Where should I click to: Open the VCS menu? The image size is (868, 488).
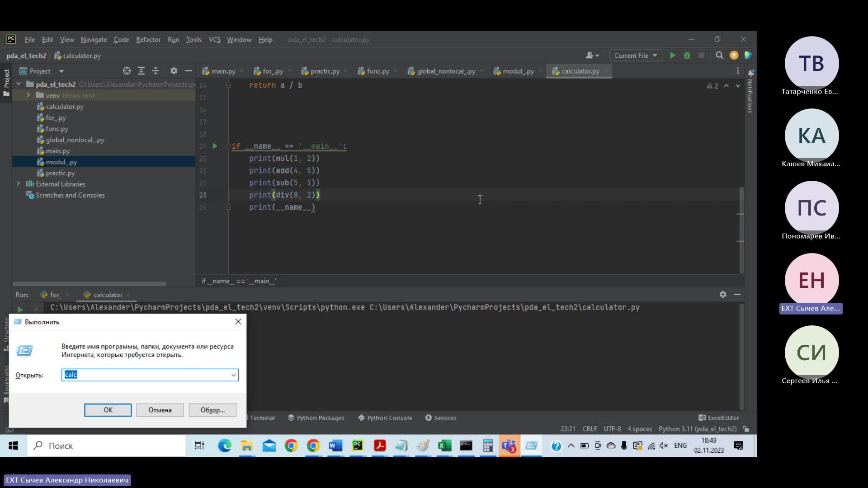click(214, 39)
